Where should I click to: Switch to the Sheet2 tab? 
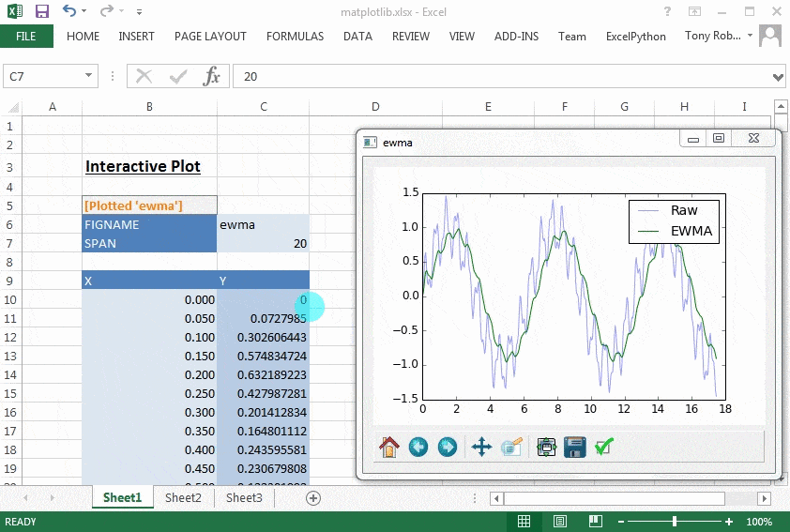(183, 497)
